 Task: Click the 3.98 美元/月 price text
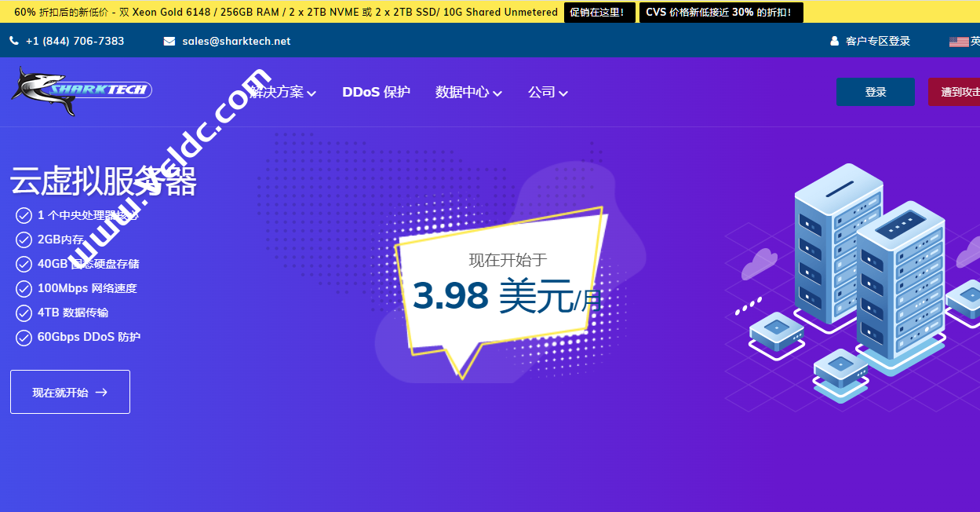[x=508, y=296]
